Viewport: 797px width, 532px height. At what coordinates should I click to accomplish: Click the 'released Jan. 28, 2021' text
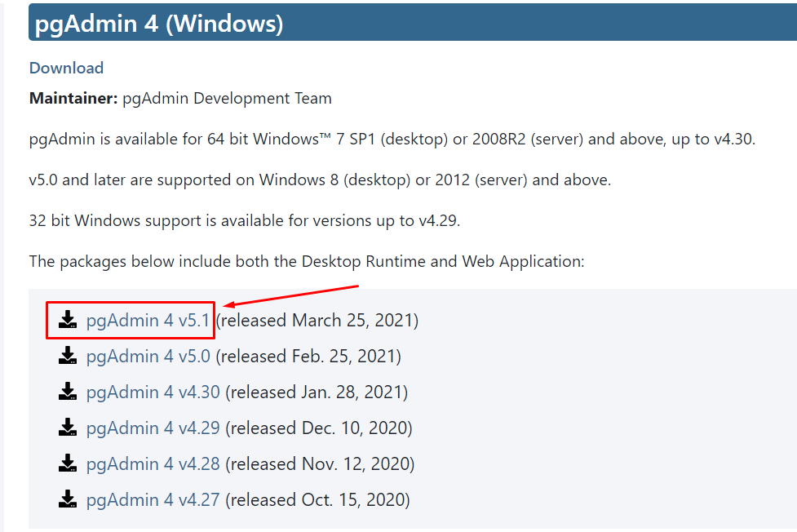tap(317, 392)
